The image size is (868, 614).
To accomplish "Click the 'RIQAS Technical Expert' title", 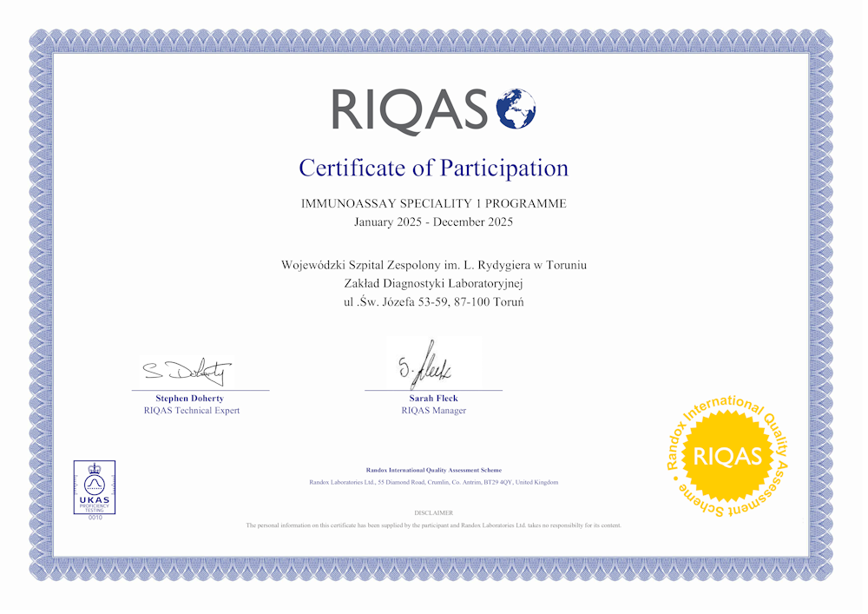I will click(191, 411).
